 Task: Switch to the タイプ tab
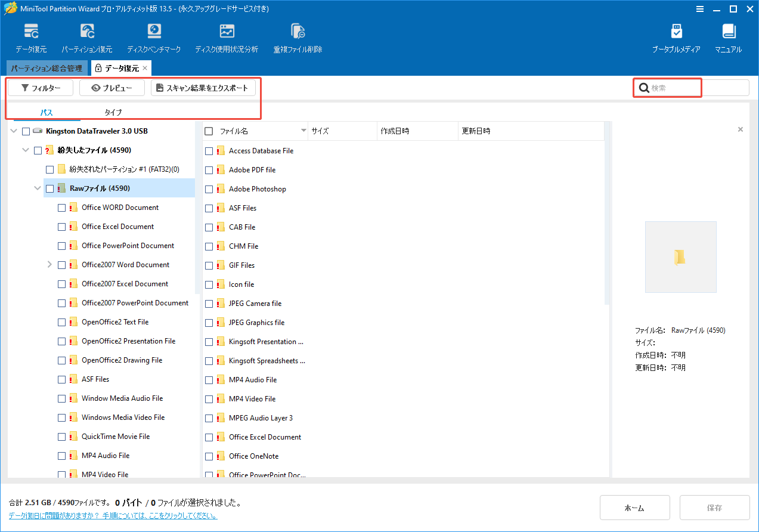click(x=113, y=112)
